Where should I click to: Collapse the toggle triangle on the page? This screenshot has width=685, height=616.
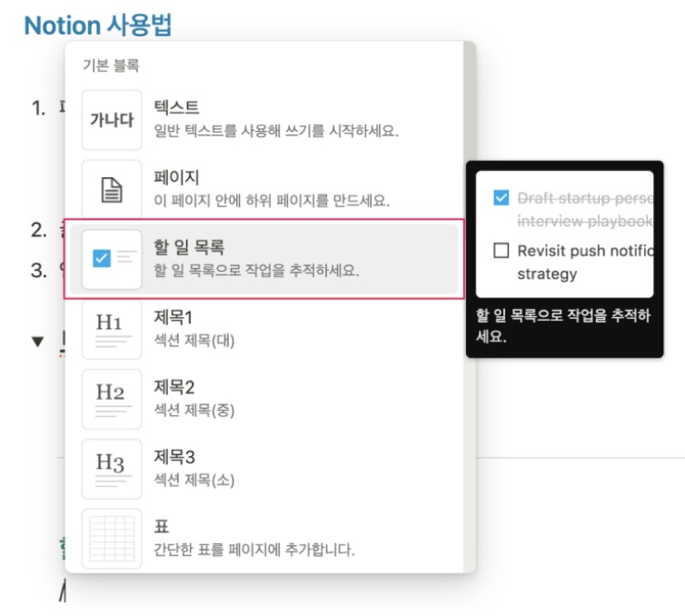coord(38,341)
